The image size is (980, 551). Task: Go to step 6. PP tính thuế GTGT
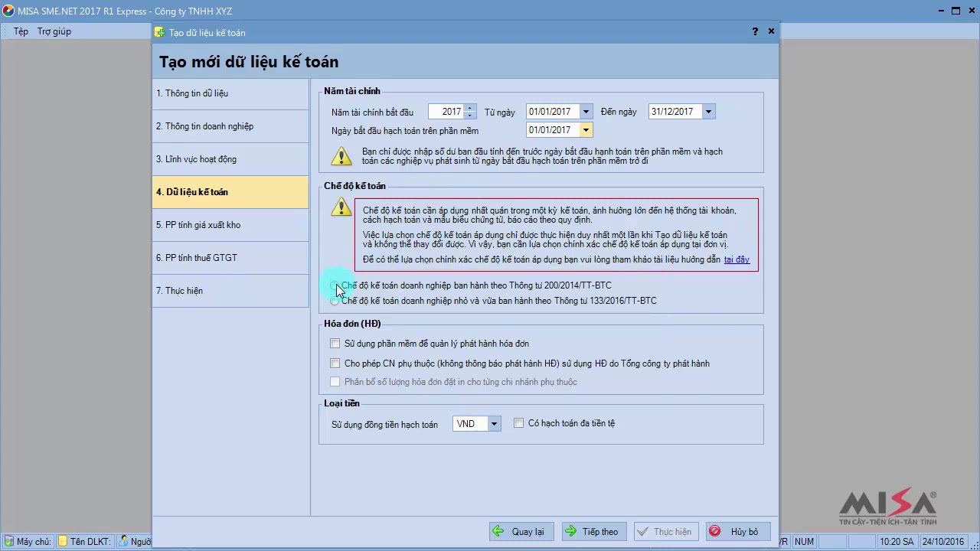230,258
